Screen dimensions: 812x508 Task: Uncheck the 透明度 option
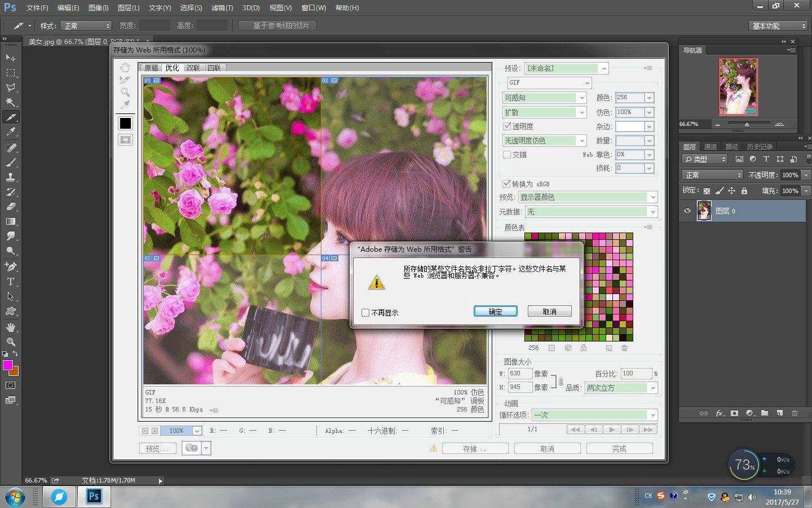[x=507, y=126]
